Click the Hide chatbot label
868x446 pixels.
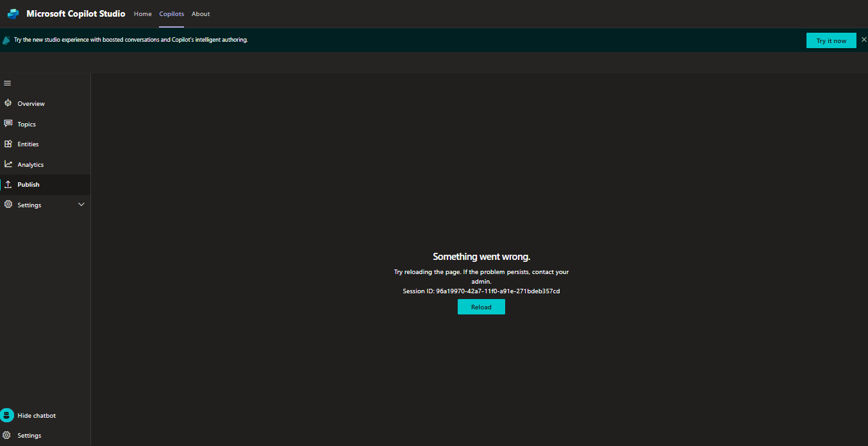tap(37, 416)
